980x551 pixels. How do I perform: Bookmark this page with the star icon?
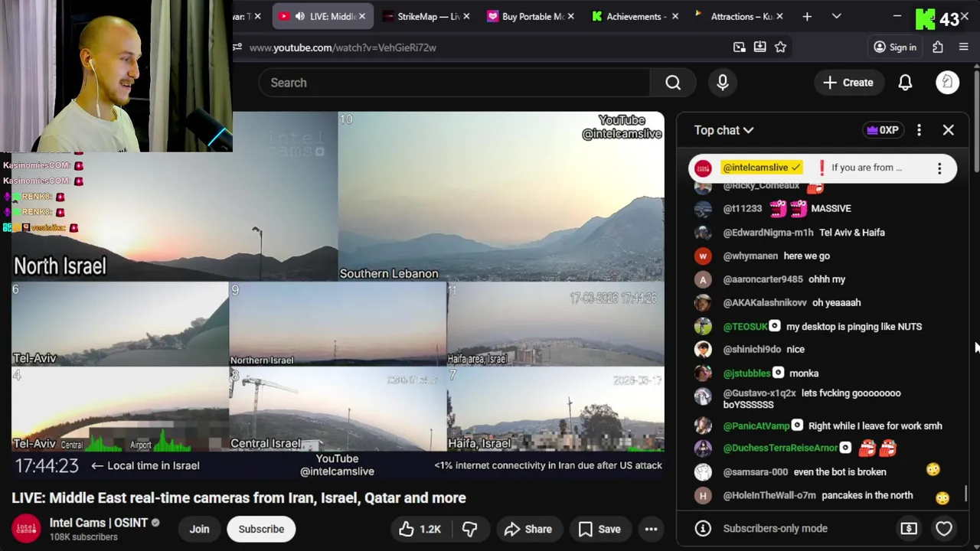(x=780, y=47)
